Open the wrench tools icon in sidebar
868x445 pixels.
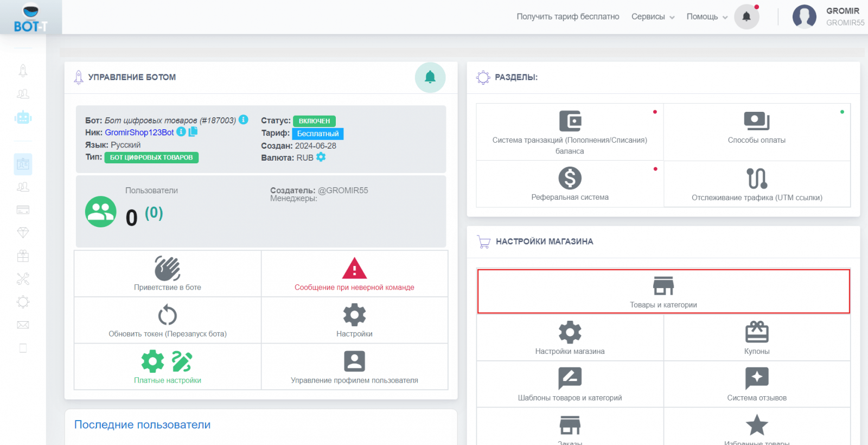tap(23, 279)
